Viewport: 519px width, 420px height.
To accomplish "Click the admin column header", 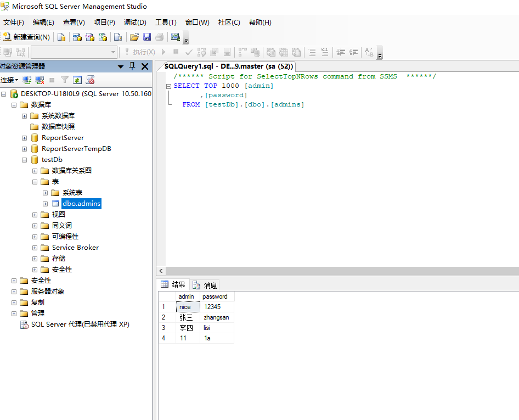I will [188, 296].
